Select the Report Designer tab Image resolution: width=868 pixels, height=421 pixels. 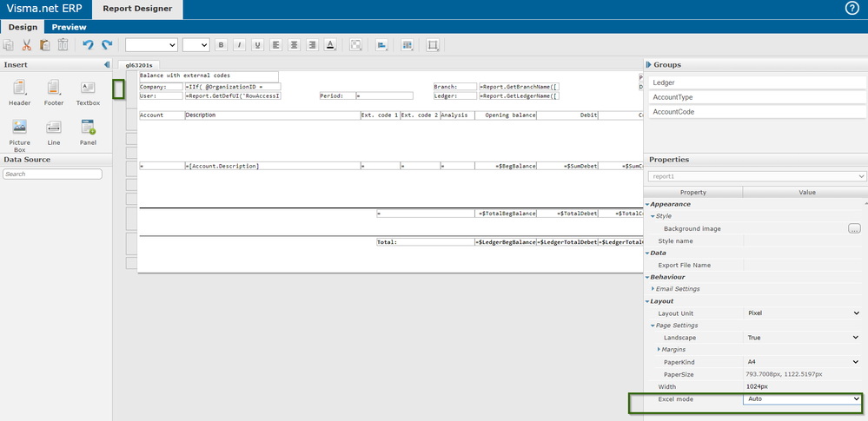pos(137,9)
